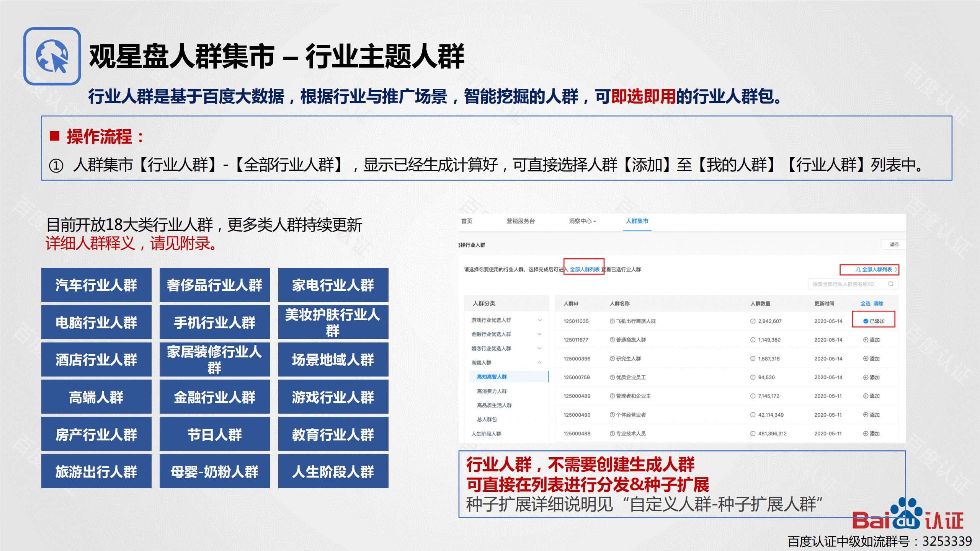Click the 人生阶段人群 blue tile

(x=333, y=471)
